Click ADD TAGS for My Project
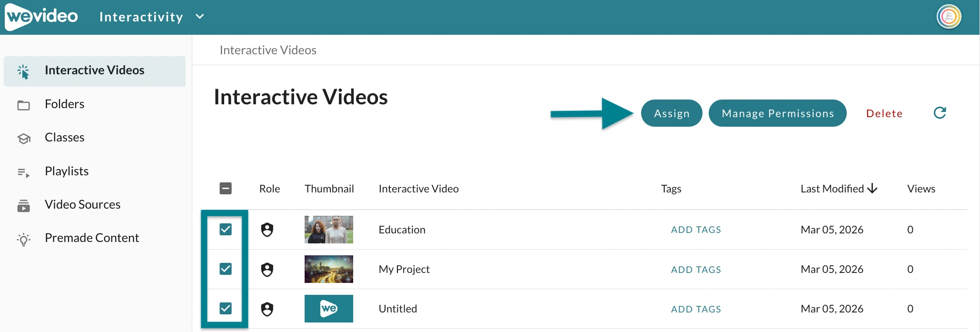 pos(696,270)
